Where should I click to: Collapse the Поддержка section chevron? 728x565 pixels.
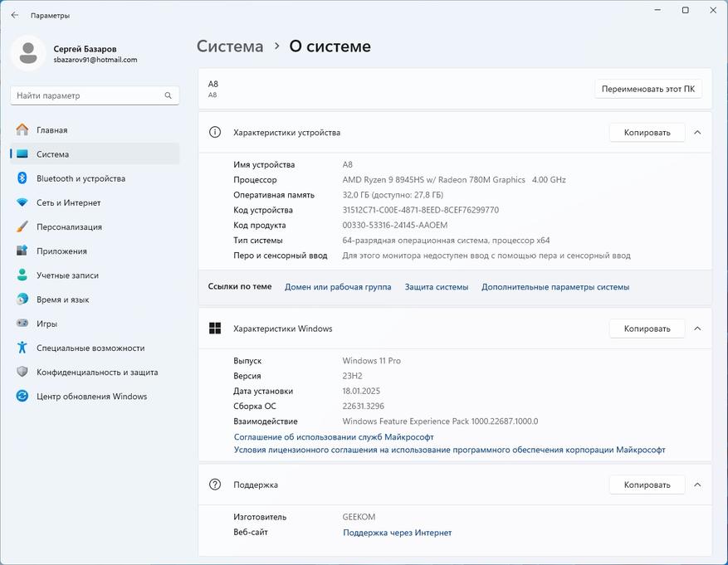697,485
